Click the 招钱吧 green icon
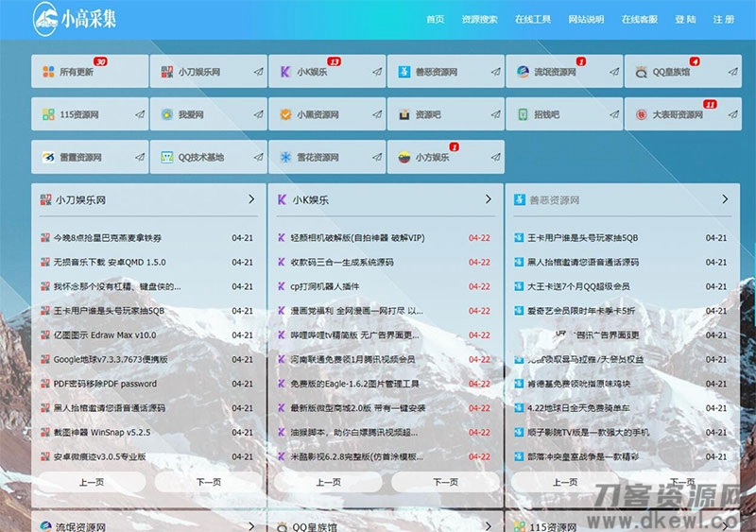This screenshot has width=756, height=532. [x=523, y=114]
